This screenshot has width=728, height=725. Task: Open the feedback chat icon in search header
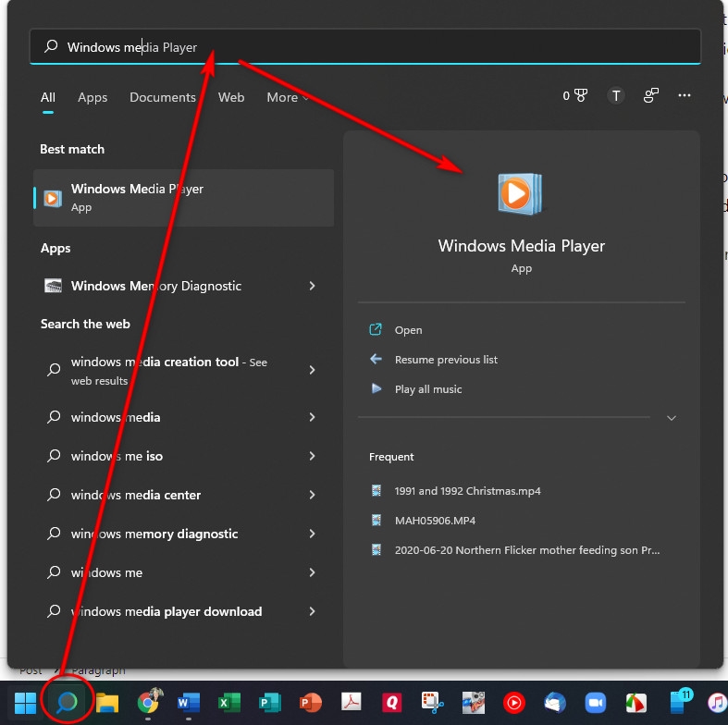651,95
